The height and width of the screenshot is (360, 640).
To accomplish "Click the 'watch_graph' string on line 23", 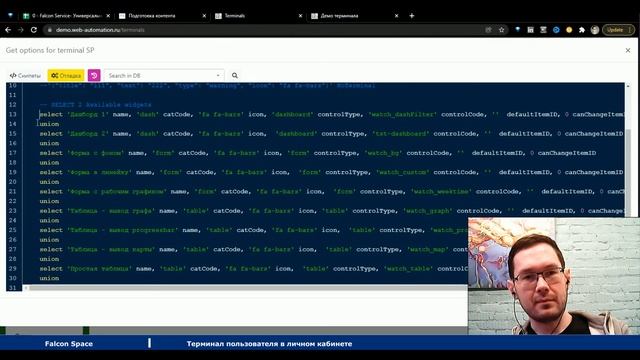I will click(x=427, y=211).
